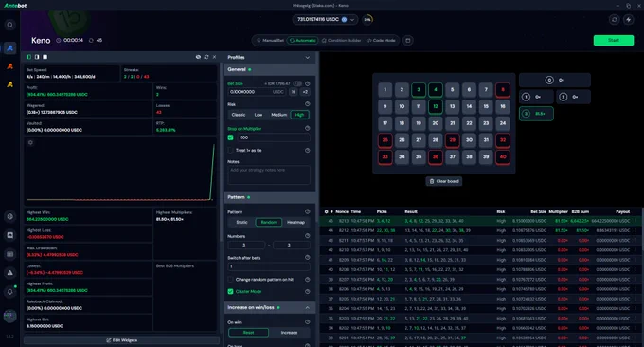Image resolution: width=644 pixels, height=347 pixels.
Task: Click the Pattern info icon
Action: pos(307,211)
